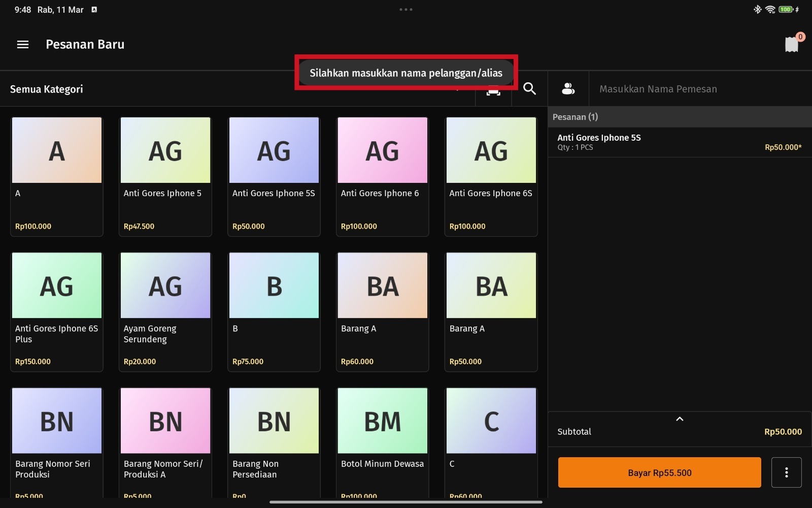812x508 pixels.
Task: Add Anti Gores Iphone 6S Plus product
Action: [x=57, y=311]
